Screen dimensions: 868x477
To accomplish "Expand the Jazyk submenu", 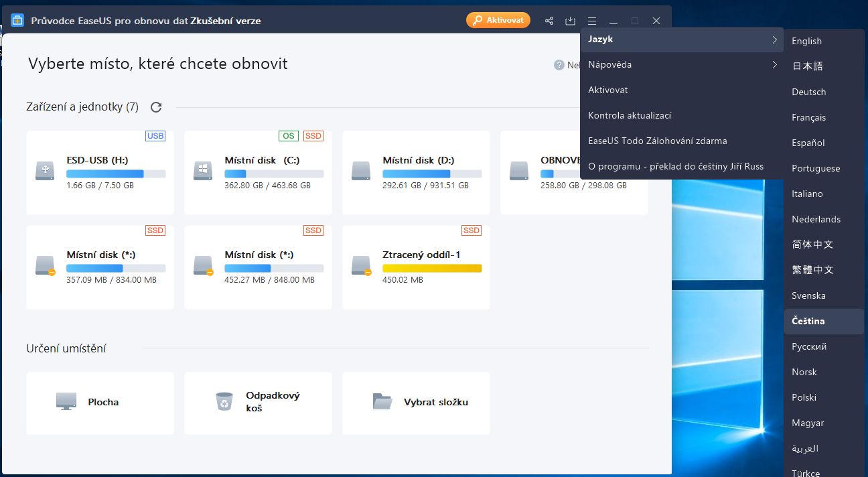I will (x=682, y=40).
